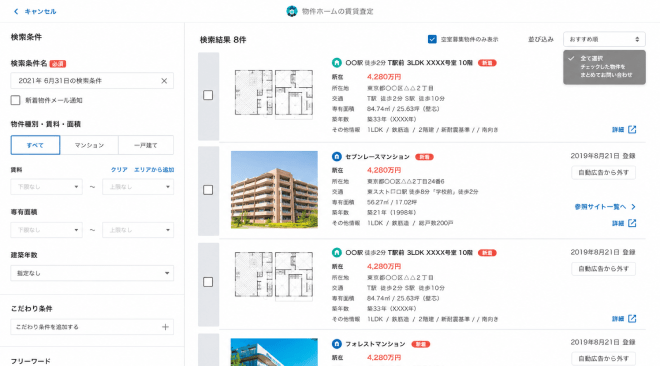This screenshot has width=660, height=366.
Task: Click the セブンレースマンション title
Action: 377,156
